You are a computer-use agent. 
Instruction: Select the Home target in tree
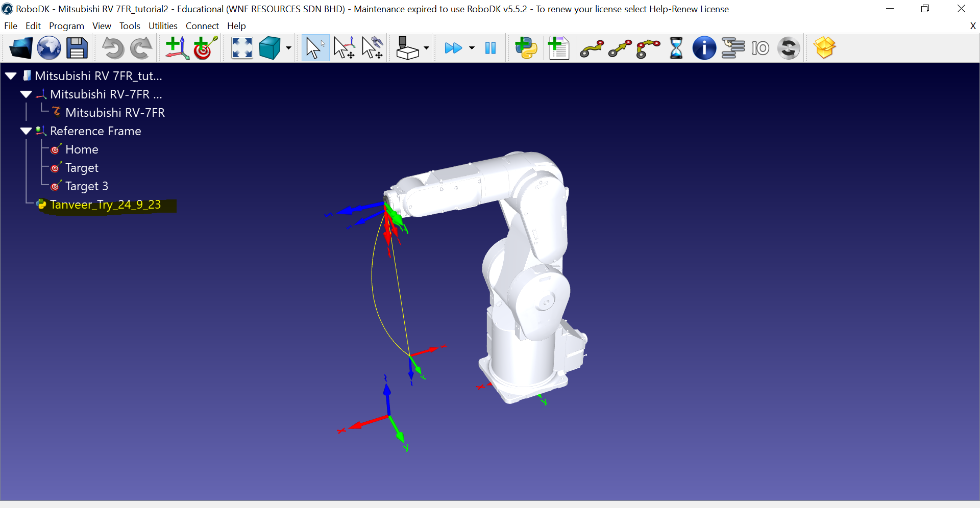(82, 149)
